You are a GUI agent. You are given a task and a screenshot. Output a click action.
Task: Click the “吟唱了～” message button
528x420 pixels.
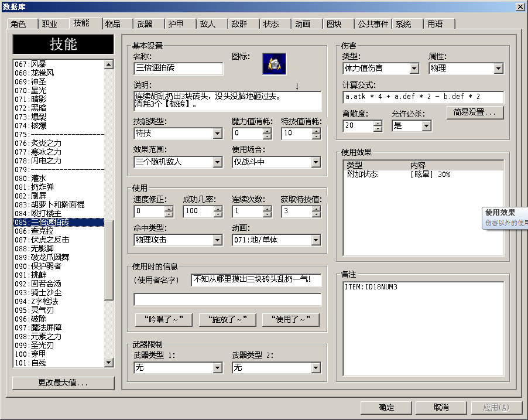coord(164,320)
